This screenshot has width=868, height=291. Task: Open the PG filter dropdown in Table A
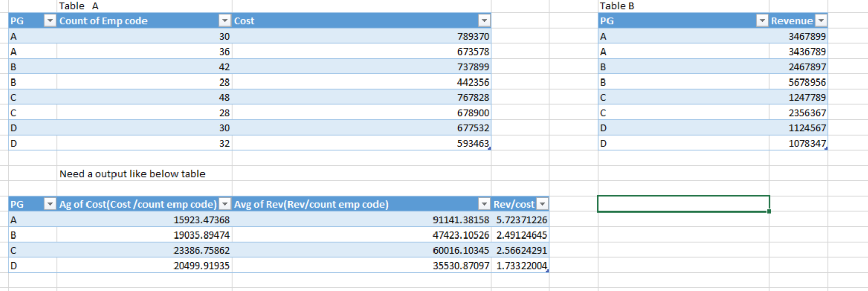click(x=50, y=21)
